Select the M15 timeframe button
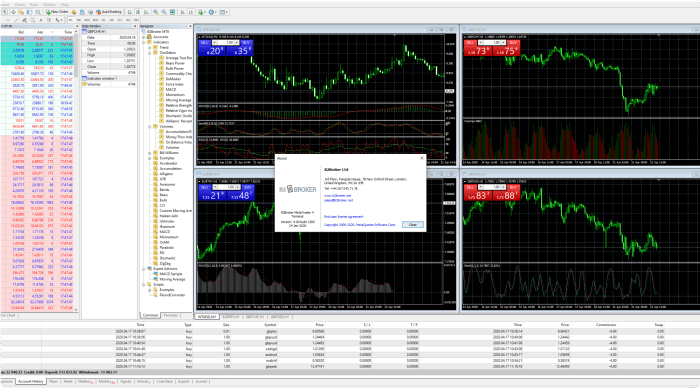The width and height of the screenshot is (700, 388). coord(87,20)
